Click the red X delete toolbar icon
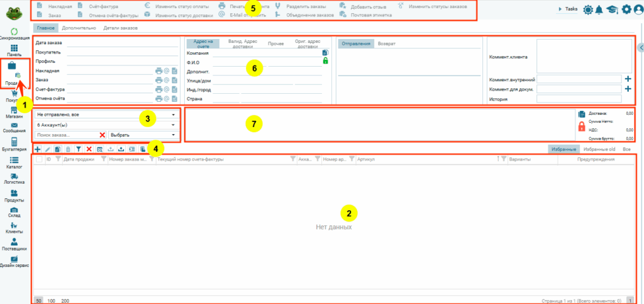The width and height of the screenshot is (644, 304). click(x=89, y=149)
